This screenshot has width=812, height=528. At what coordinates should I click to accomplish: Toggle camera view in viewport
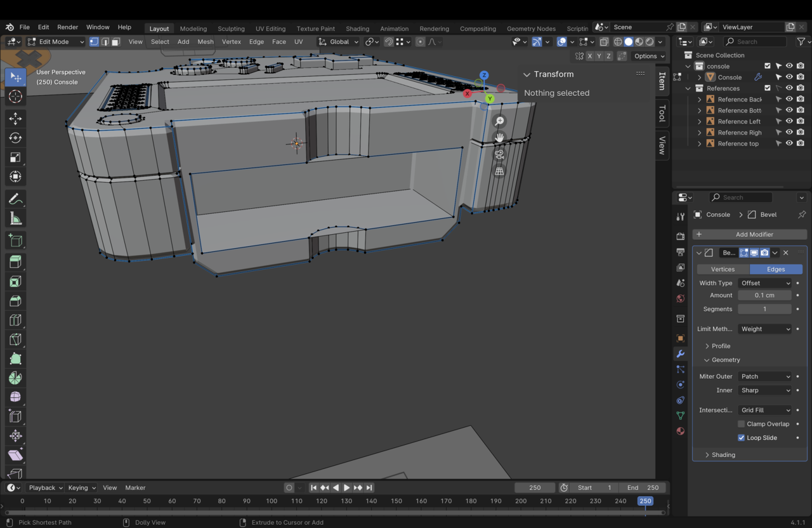pyautogui.click(x=499, y=154)
